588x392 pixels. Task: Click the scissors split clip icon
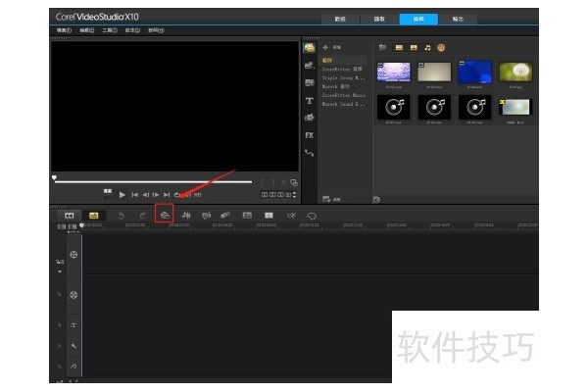pos(283,182)
